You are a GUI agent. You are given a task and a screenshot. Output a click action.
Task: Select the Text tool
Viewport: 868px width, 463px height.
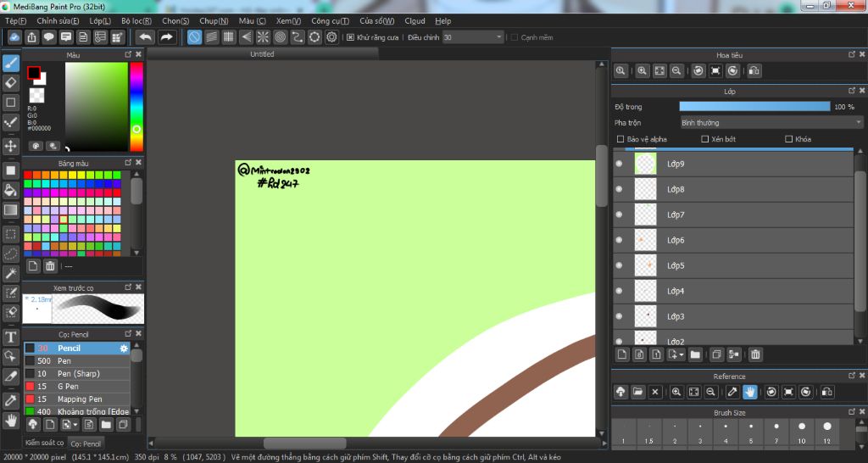[x=10, y=337]
